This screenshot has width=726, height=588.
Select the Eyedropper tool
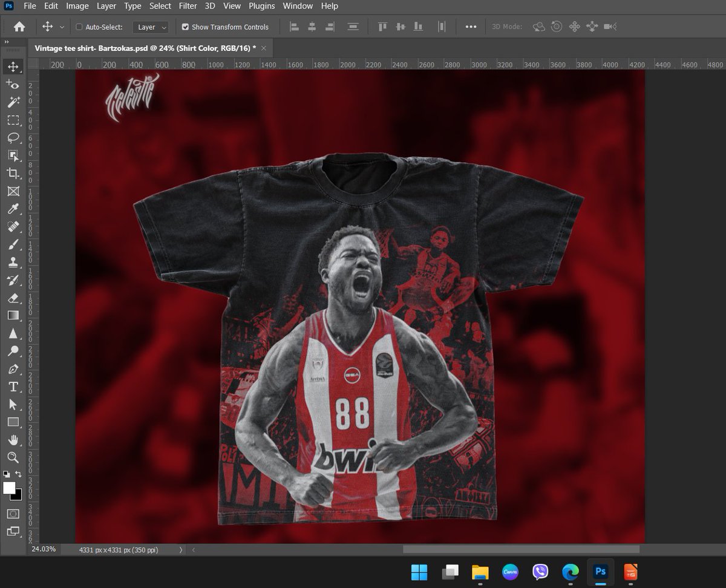coord(13,209)
